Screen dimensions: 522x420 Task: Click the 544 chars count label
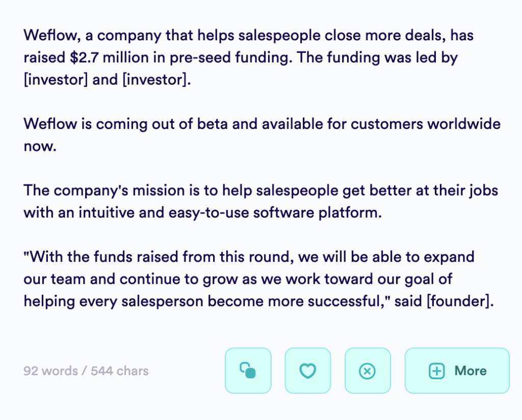click(x=119, y=371)
